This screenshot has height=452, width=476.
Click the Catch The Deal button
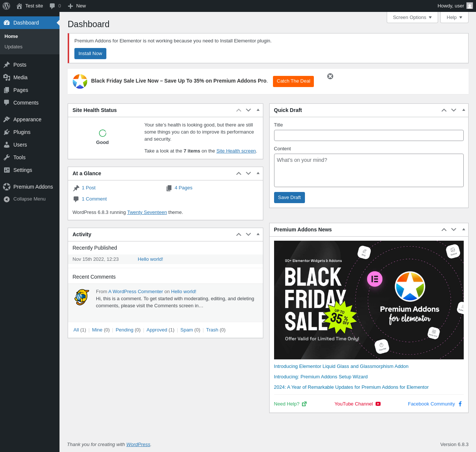tap(293, 81)
